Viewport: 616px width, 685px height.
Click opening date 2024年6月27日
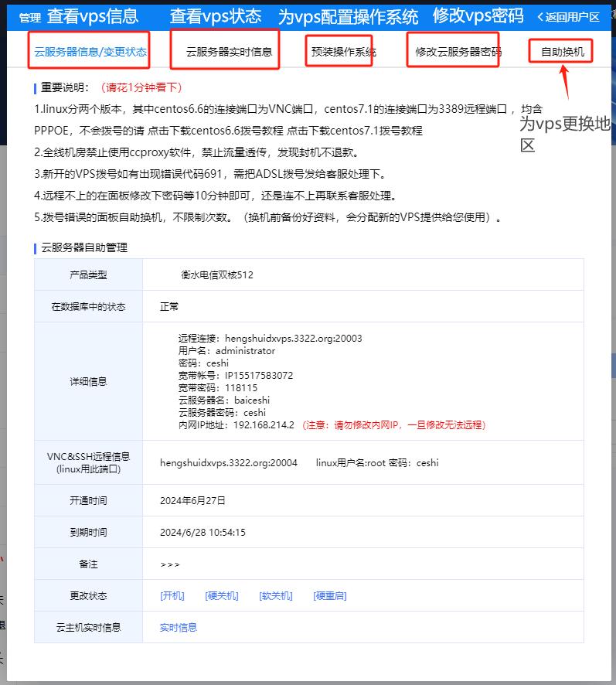pos(192,501)
